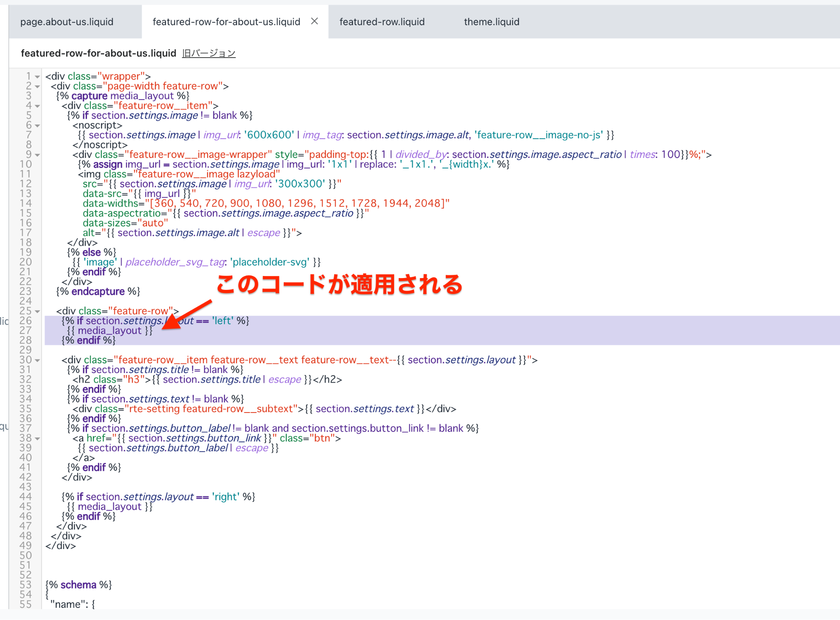Collapse the image-wrapper div at line 9
Image resolution: width=840 pixels, height=620 pixels.
(x=37, y=155)
